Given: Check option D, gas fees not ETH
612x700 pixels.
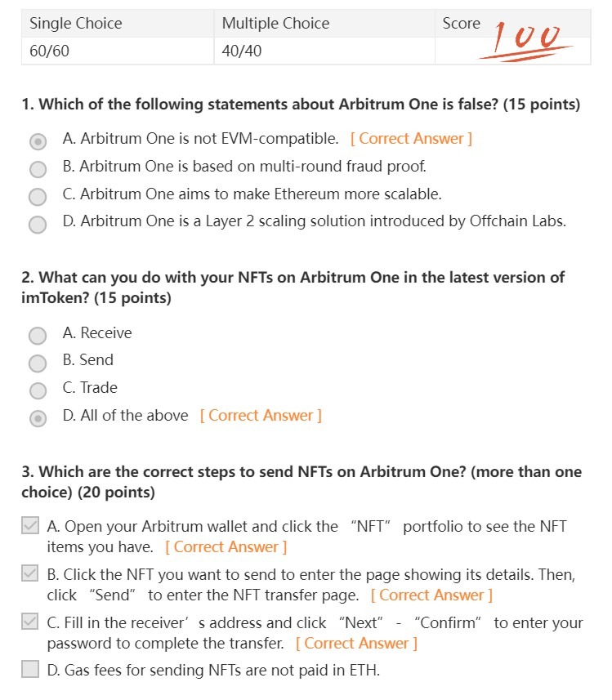Looking at the screenshot, I should tap(30, 670).
